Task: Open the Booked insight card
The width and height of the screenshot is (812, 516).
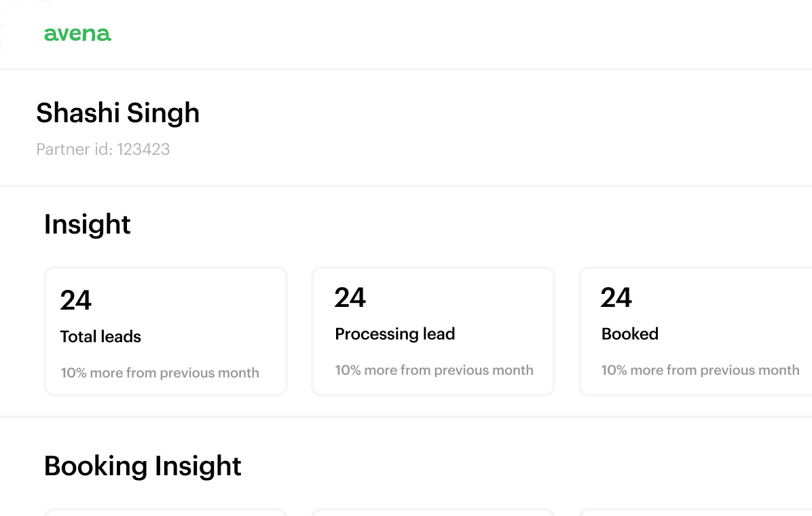Action: [x=696, y=331]
